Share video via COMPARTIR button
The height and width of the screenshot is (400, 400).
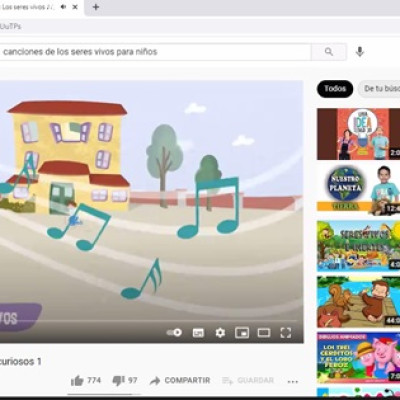coord(180,380)
